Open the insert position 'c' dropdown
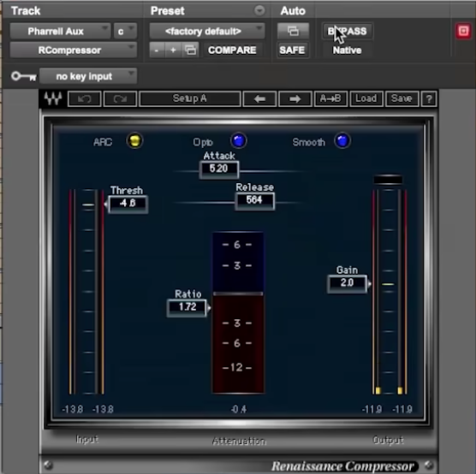 pos(125,31)
